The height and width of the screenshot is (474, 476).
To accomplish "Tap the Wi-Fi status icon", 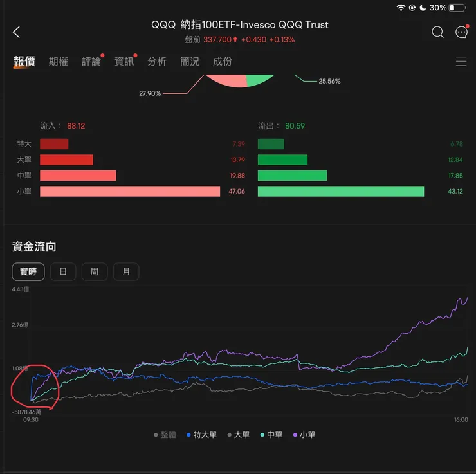I will [x=401, y=8].
